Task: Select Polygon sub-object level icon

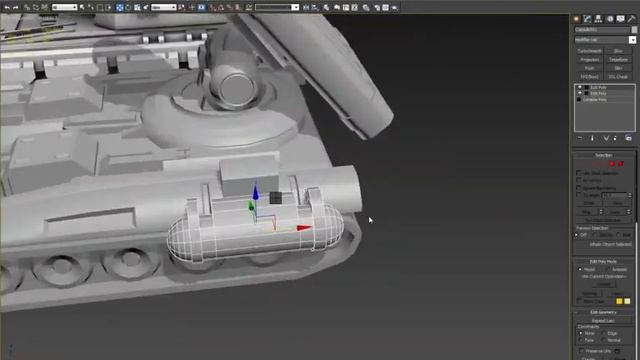Action: (x=612, y=164)
